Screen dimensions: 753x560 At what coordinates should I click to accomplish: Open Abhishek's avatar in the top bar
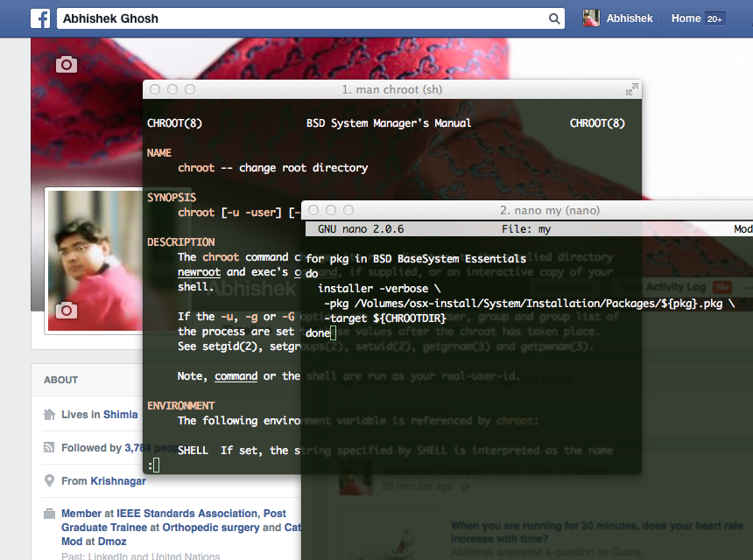pos(592,18)
